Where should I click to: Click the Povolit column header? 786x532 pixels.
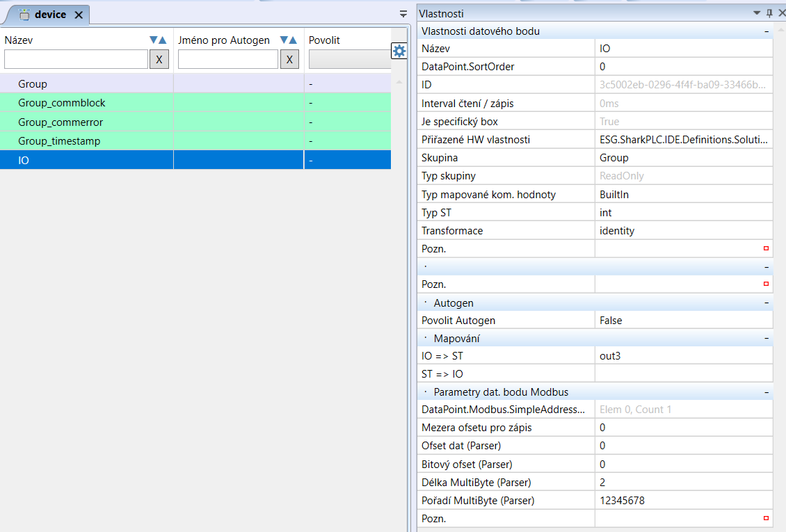[x=324, y=40]
